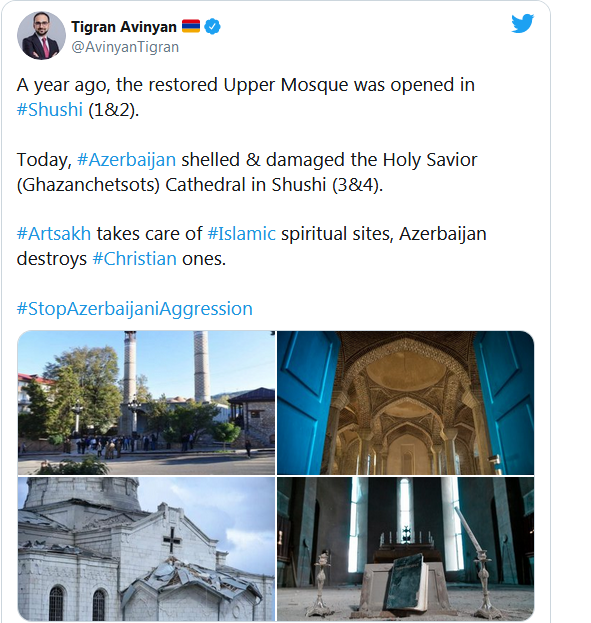
Task: Open the #StopAzerbaijaniAggression hashtag
Action: 135,309
